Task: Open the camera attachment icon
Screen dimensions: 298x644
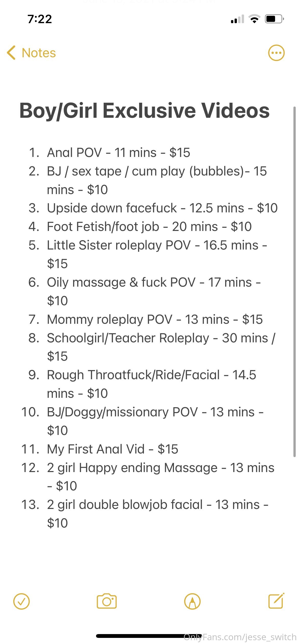Action: pos(107,602)
